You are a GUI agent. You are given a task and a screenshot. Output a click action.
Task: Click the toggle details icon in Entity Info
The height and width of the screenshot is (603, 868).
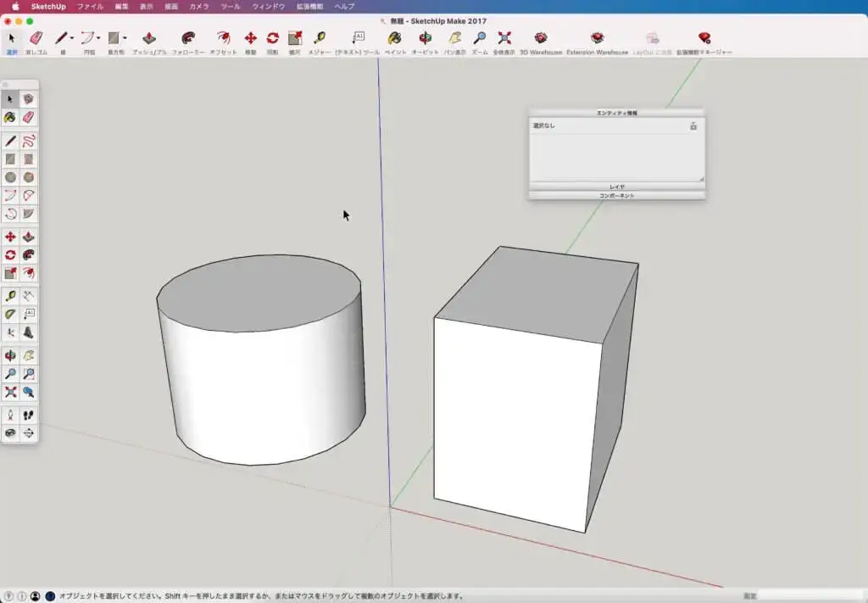693,126
